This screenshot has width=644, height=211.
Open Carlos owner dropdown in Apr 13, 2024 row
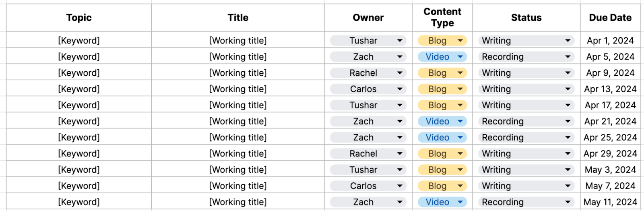399,89
